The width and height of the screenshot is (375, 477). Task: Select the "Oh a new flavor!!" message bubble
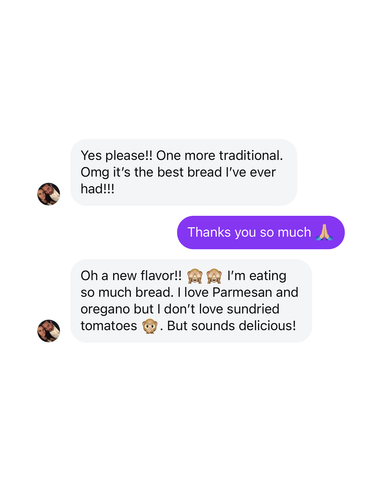coord(191,301)
